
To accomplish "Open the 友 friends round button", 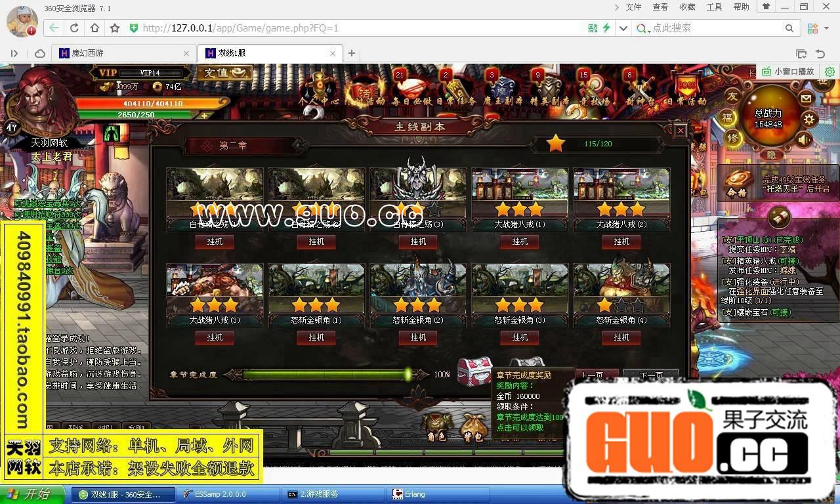I will pos(733,97).
